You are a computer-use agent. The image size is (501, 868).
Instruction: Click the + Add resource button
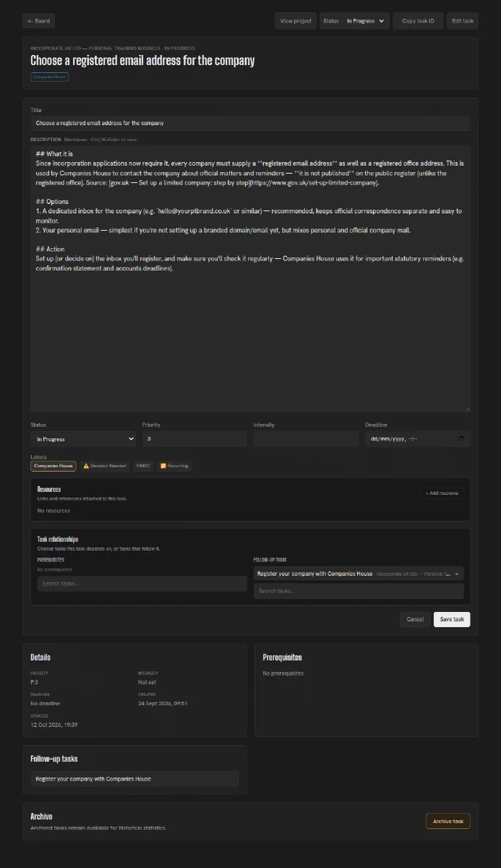coord(442,493)
